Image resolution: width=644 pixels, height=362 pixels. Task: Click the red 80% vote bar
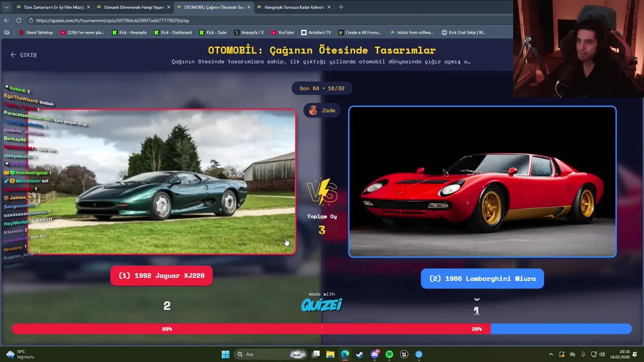(x=251, y=329)
